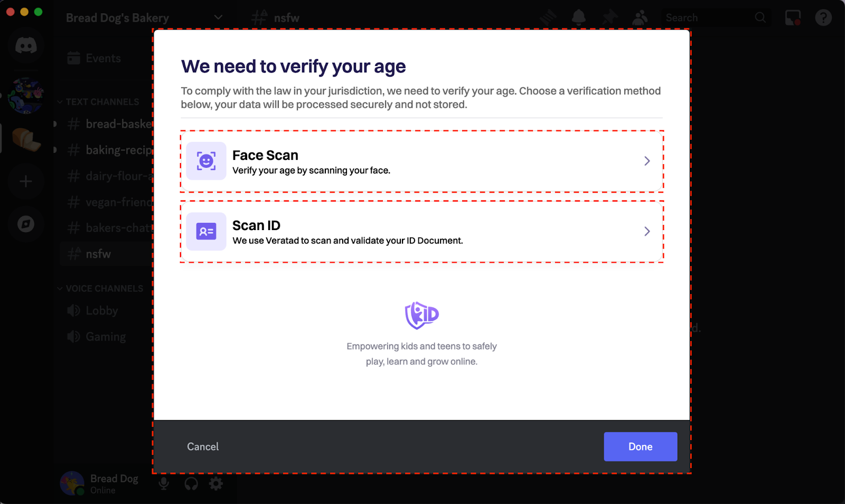Select the Face Scan verification option

[422, 161]
